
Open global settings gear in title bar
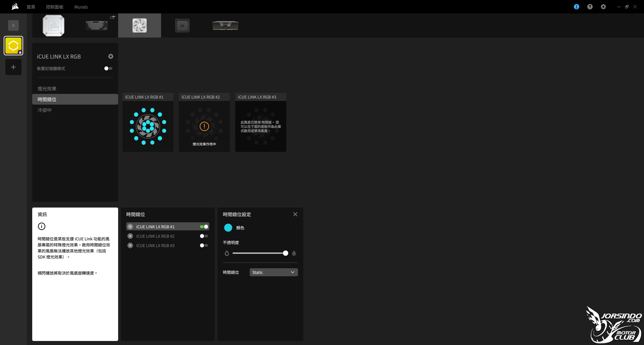tap(603, 7)
